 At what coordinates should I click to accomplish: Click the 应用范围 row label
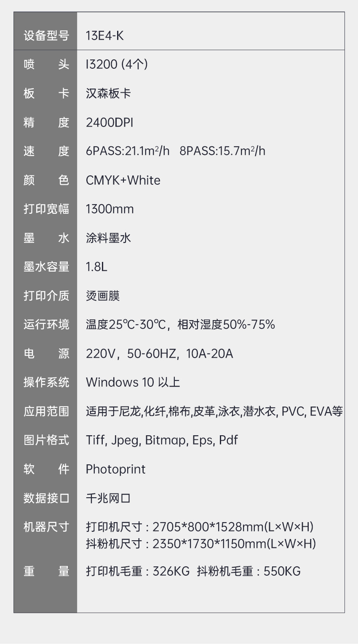pyautogui.click(x=46, y=411)
